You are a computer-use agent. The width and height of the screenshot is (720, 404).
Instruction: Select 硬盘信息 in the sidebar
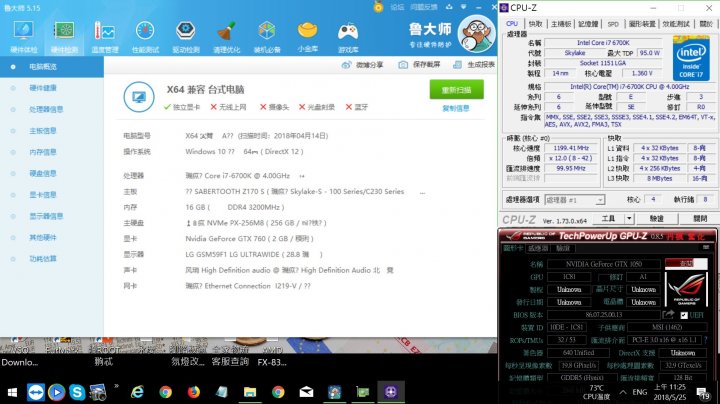coord(52,173)
